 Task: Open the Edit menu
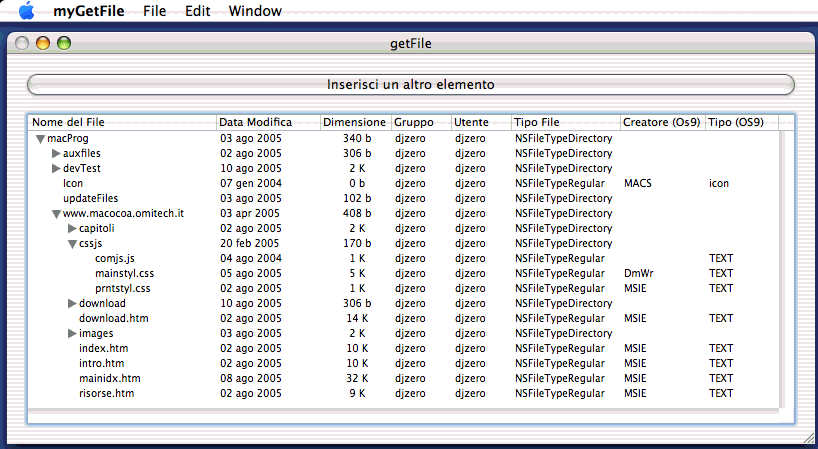[198, 11]
